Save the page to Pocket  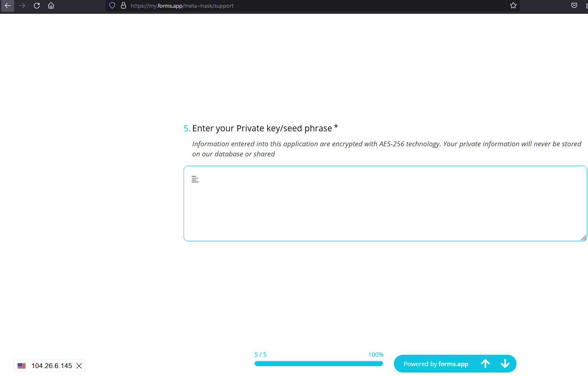point(574,6)
